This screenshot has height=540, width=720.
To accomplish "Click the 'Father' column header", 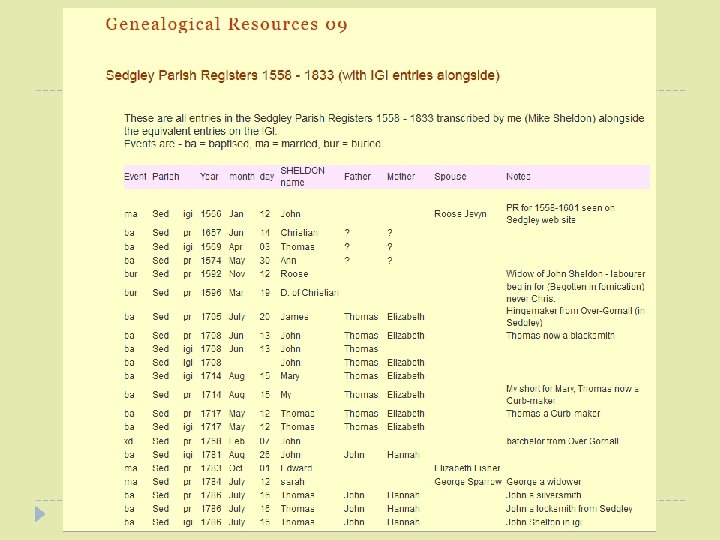I will click(x=357, y=176).
